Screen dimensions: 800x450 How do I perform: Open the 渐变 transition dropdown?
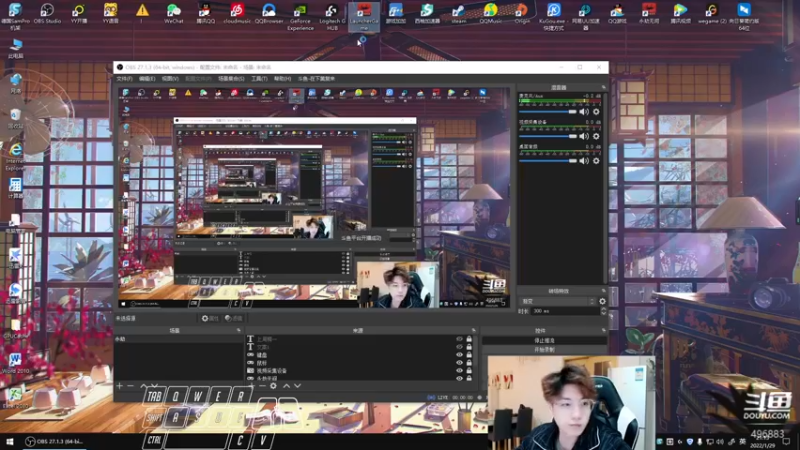[557, 302]
